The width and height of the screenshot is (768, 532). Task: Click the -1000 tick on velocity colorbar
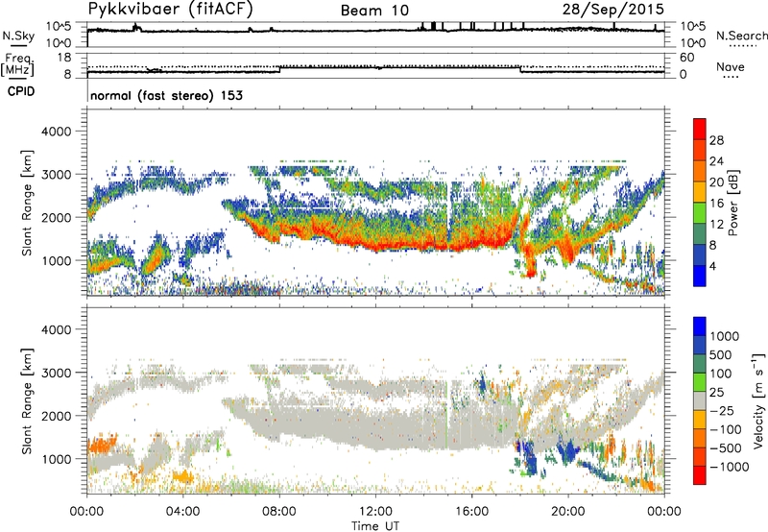pyautogui.click(x=730, y=467)
